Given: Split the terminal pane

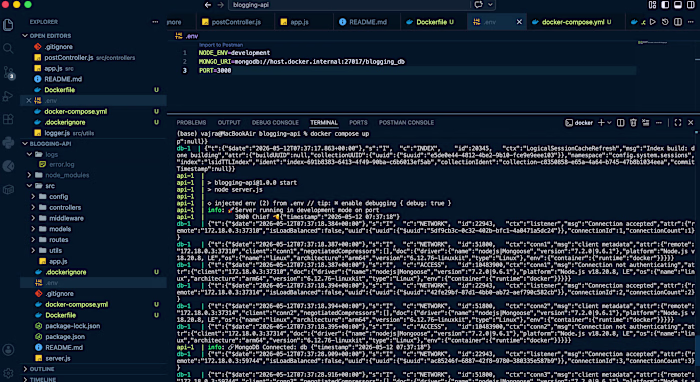Looking at the screenshot, I should (x=621, y=123).
